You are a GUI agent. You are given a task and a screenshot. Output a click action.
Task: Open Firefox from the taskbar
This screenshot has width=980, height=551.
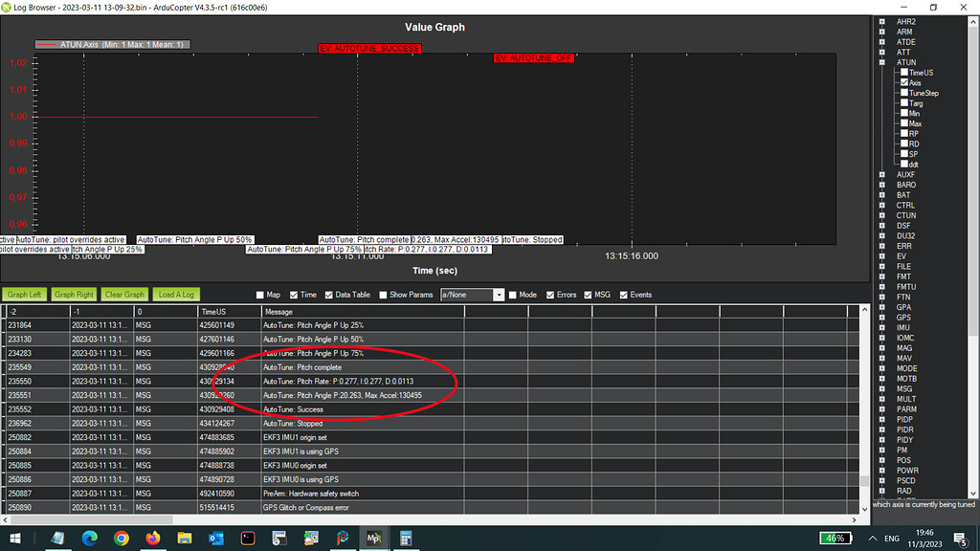tap(153, 537)
